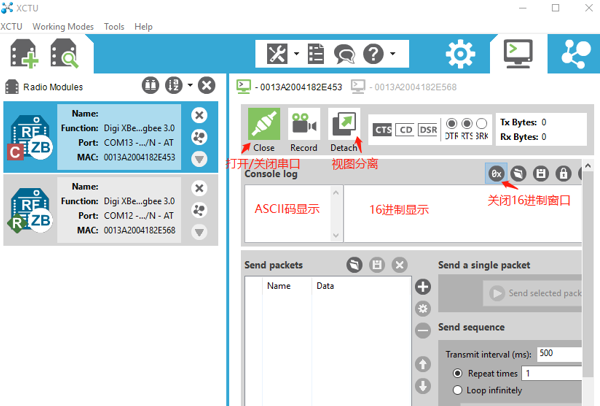
Task: Select console tab 0013A2004182E453
Action: pyautogui.click(x=290, y=87)
